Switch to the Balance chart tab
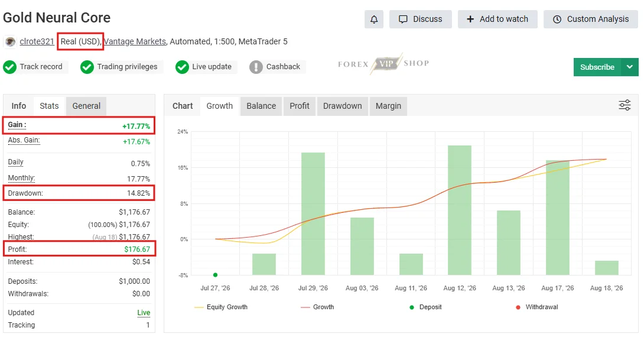Screen dimensions: 644x337 (x=261, y=106)
